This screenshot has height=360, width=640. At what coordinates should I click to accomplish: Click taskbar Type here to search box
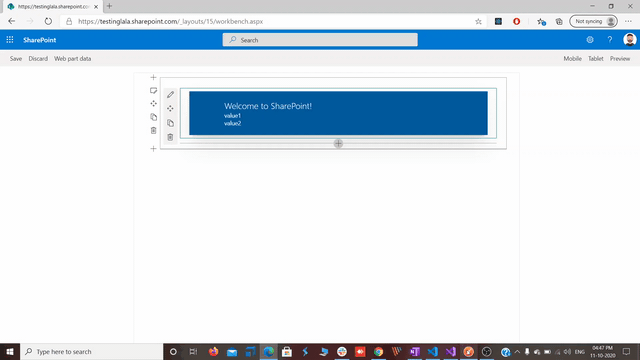[x=91, y=351]
